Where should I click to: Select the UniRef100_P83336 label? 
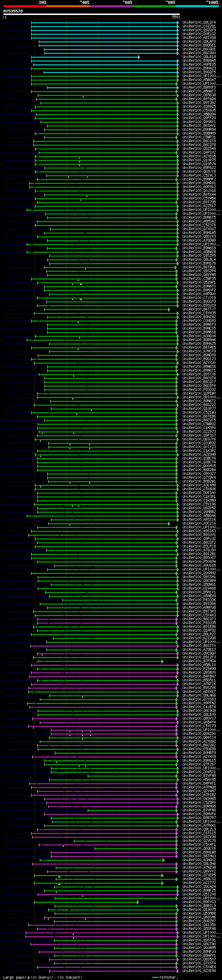coord(199,600)
